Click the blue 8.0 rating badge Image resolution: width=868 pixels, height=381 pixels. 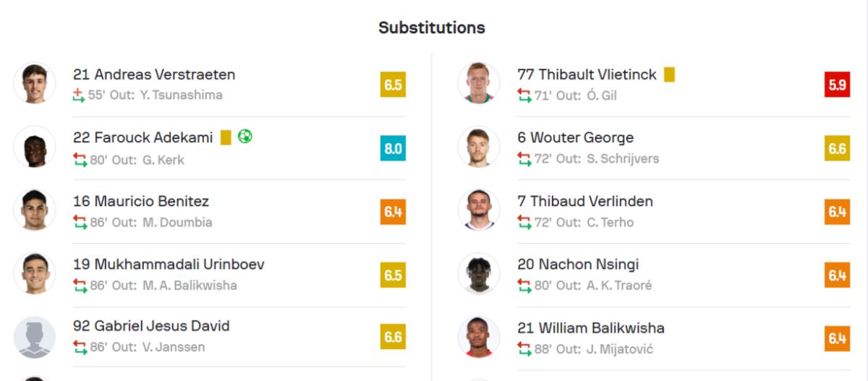pos(393,148)
